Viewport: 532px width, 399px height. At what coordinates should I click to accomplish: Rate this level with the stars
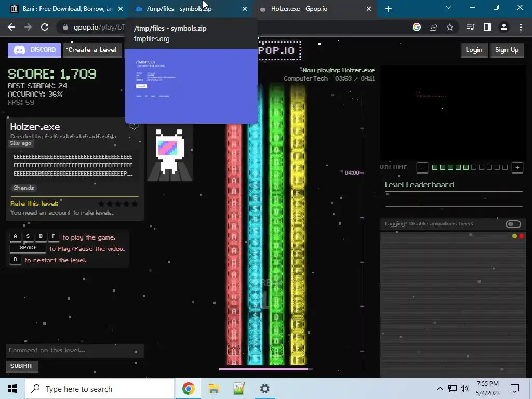tap(118, 204)
